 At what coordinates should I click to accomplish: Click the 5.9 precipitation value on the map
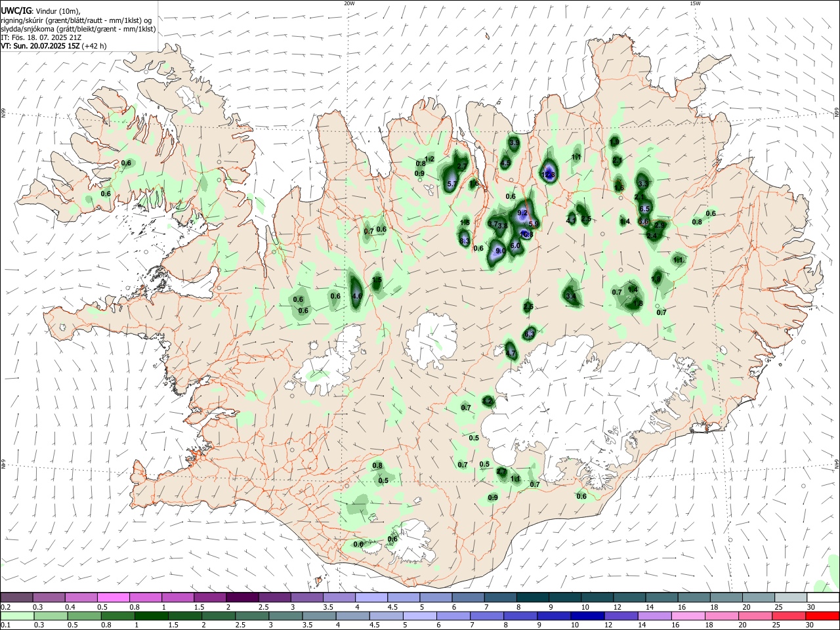tap(534, 224)
